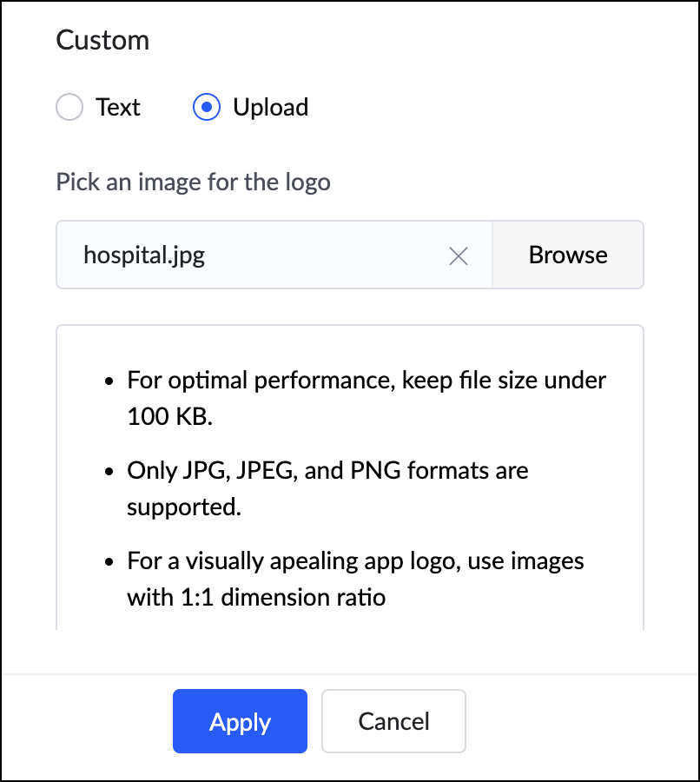Clear the selected hospital.jpg file
The image size is (700, 782).
click(x=458, y=255)
